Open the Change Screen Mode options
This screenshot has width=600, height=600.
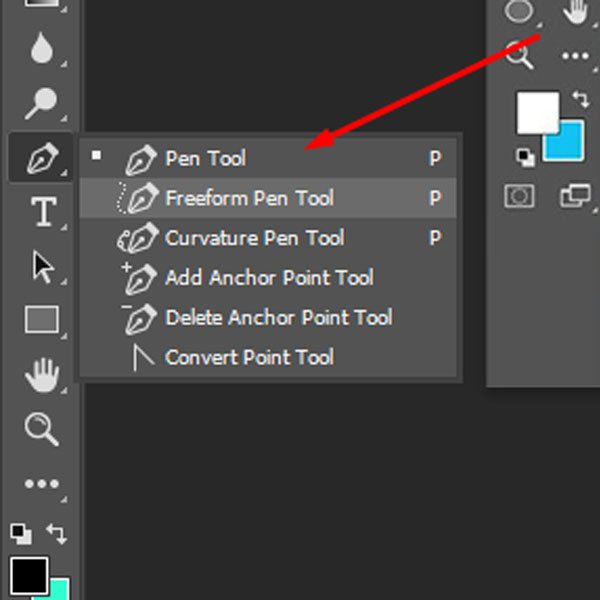(x=575, y=196)
